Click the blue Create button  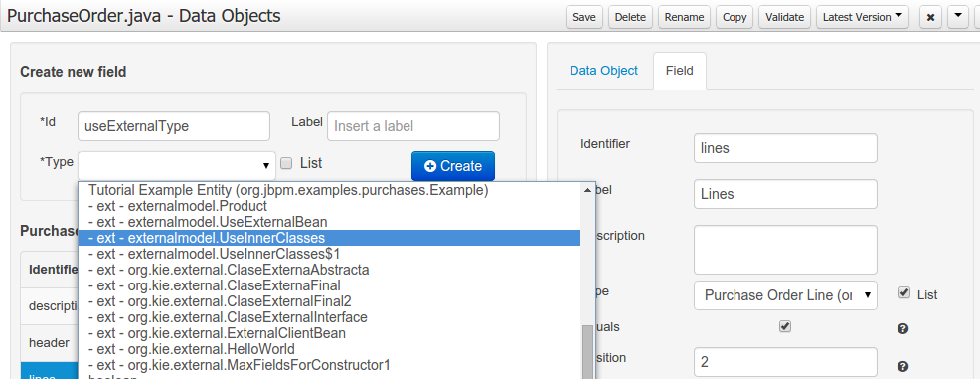point(453,166)
